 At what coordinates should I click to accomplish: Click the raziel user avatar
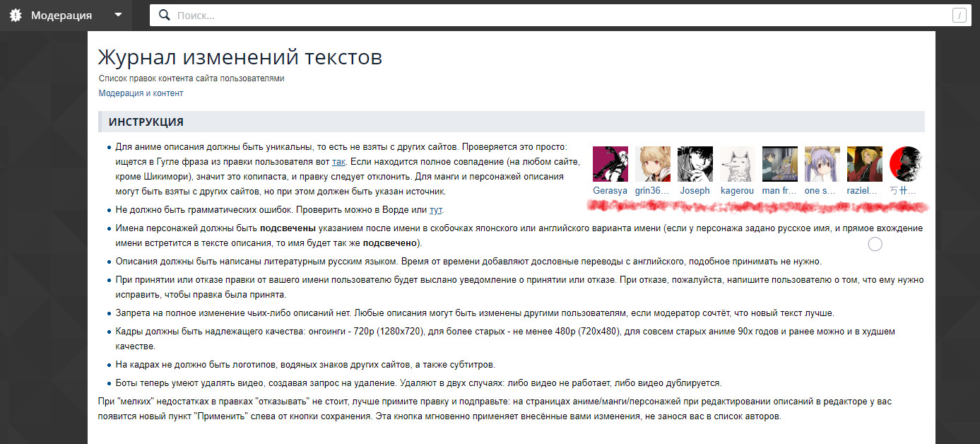(x=864, y=164)
